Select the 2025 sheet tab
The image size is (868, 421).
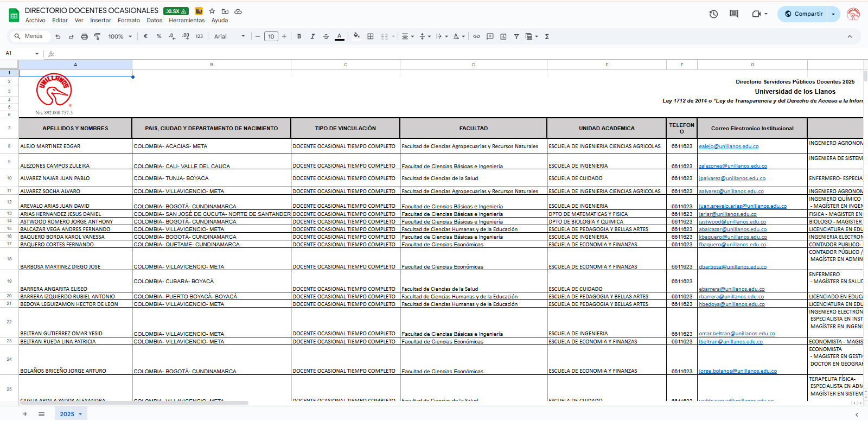(x=71, y=414)
